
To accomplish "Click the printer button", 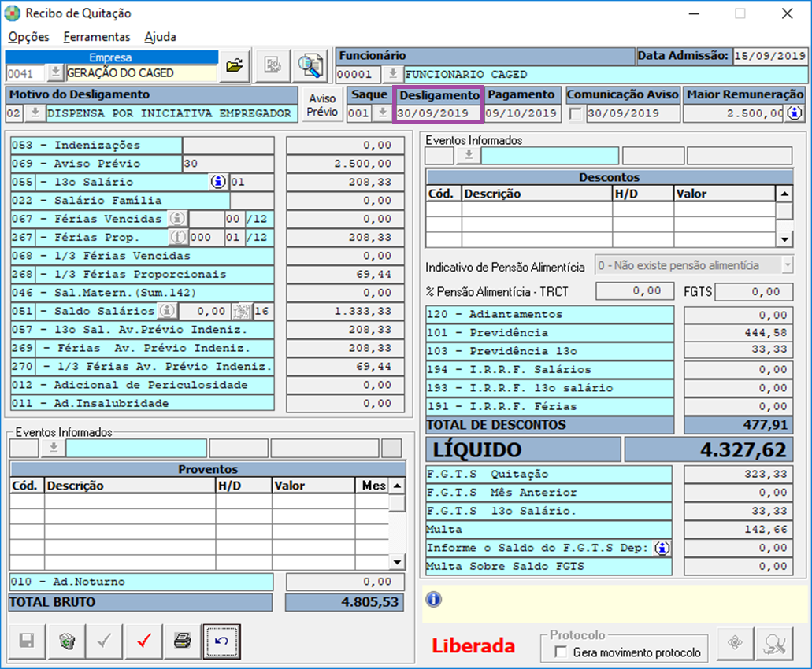I will coord(182,641).
